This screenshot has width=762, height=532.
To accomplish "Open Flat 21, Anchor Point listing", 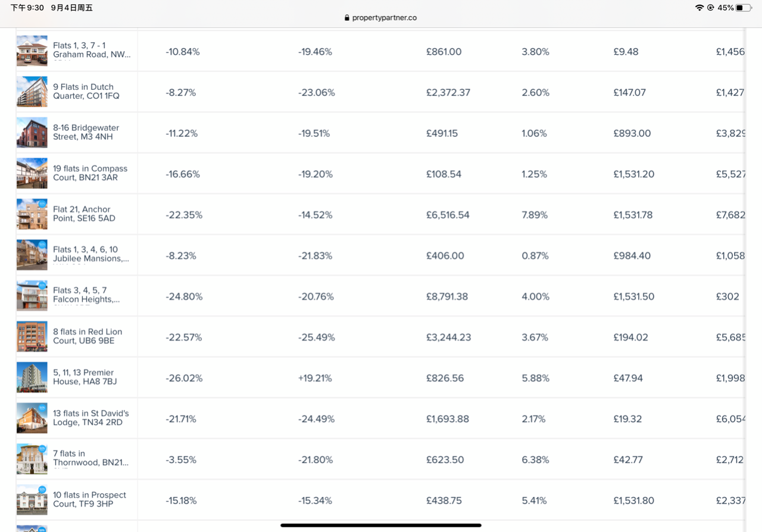I will click(84, 214).
